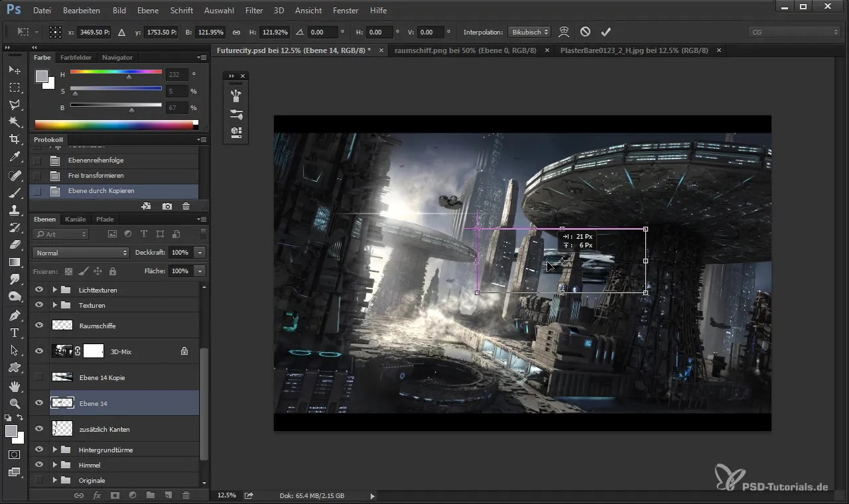Switch to the Kanäle tab
The image size is (849, 504).
[76, 219]
